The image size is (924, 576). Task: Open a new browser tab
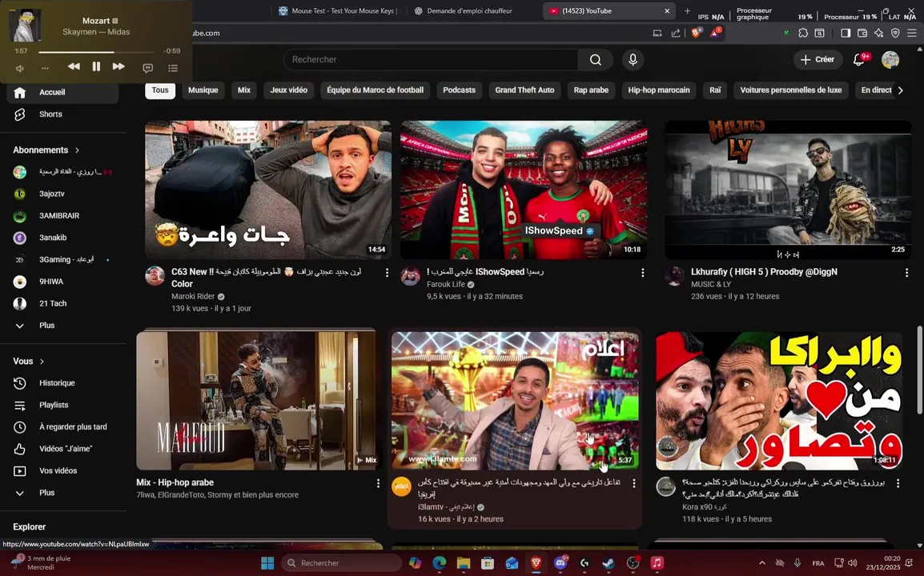coord(687,10)
